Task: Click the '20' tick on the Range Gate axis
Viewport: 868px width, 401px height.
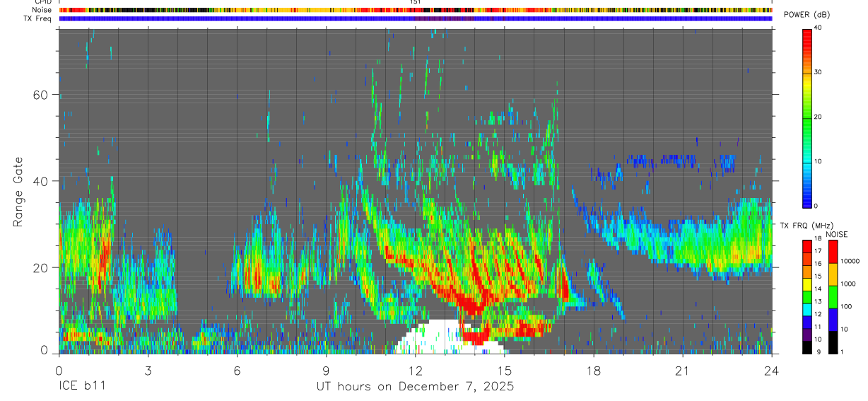Action: click(40, 267)
